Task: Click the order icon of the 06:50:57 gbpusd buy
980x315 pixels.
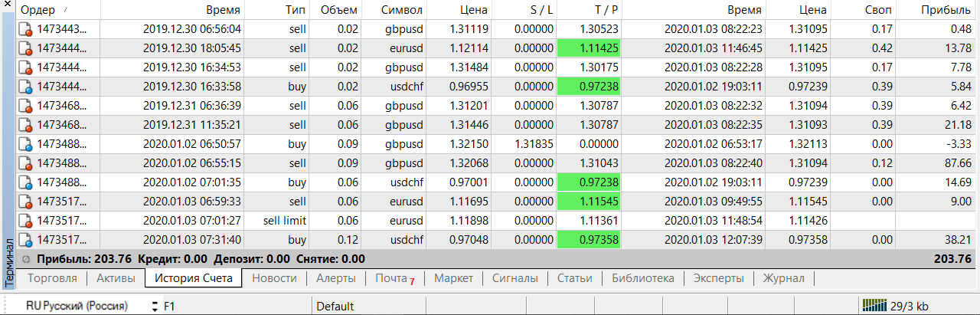Action: click(x=25, y=145)
